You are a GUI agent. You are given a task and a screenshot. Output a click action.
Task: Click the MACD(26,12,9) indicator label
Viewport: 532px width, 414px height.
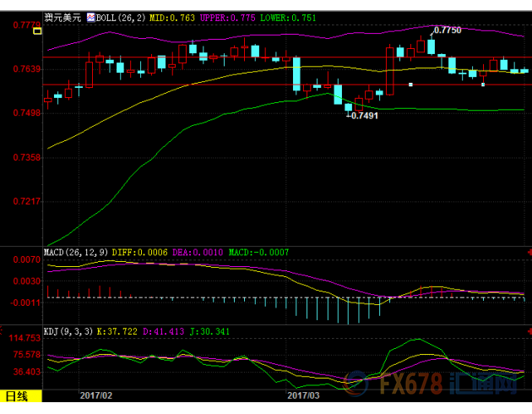76,252
